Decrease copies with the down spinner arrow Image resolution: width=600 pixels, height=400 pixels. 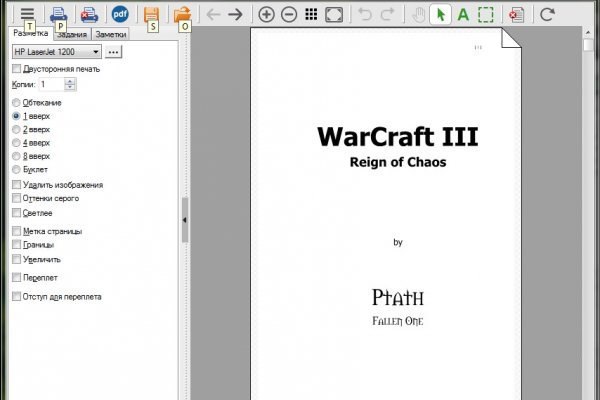[x=70, y=88]
